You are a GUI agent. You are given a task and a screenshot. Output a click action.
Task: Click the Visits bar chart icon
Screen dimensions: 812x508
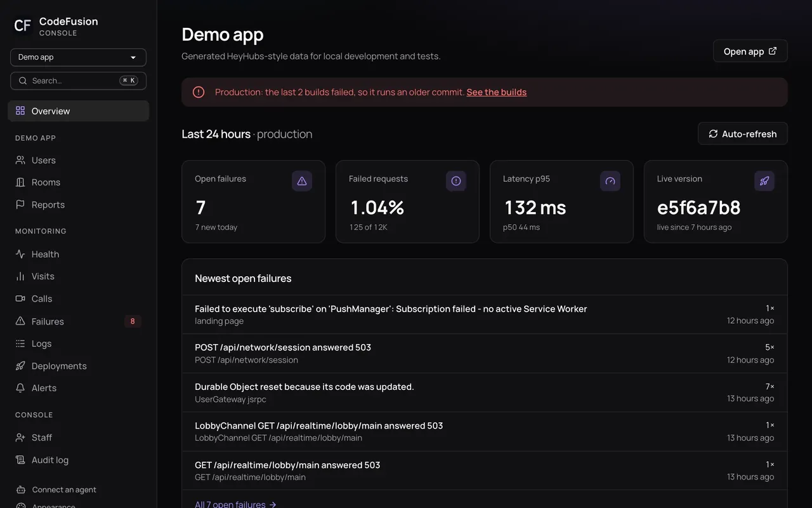tap(20, 276)
